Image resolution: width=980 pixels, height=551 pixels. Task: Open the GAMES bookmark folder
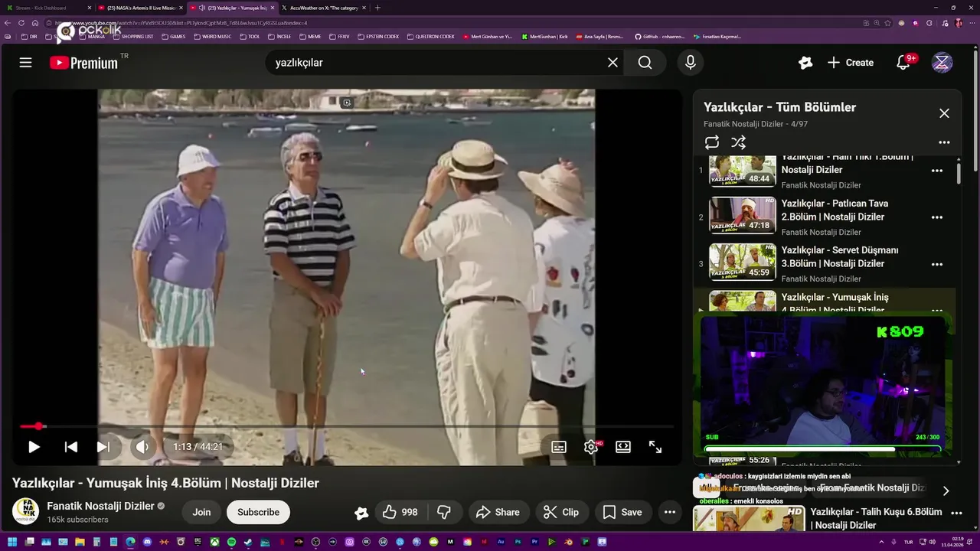pos(173,36)
